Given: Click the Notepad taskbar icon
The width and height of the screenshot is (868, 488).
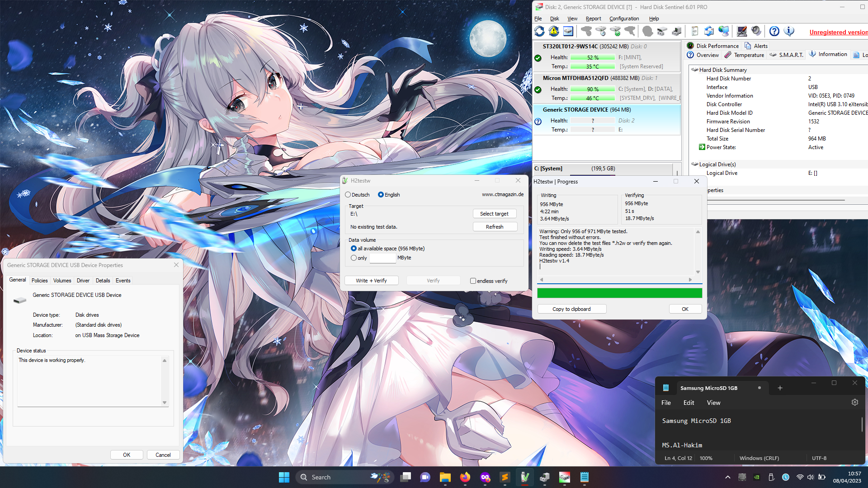Looking at the screenshot, I should tap(584, 477).
